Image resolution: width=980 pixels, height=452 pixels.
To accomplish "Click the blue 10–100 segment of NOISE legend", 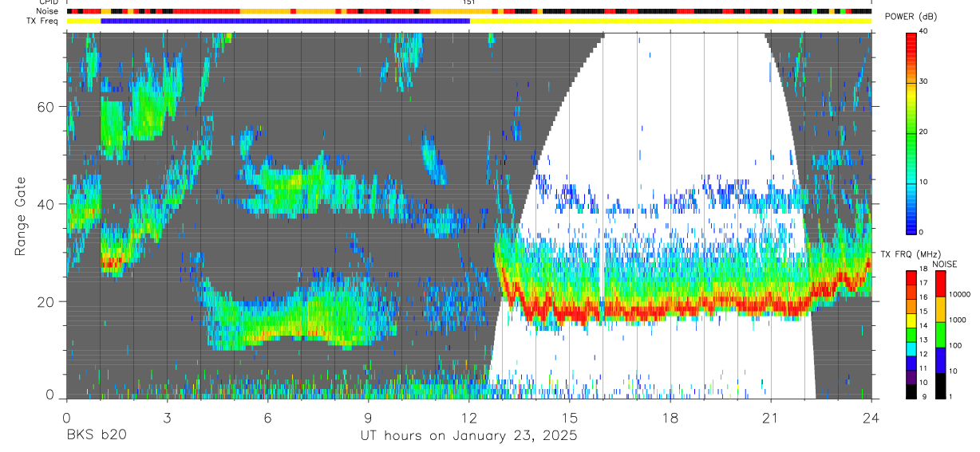I will pos(940,360).
